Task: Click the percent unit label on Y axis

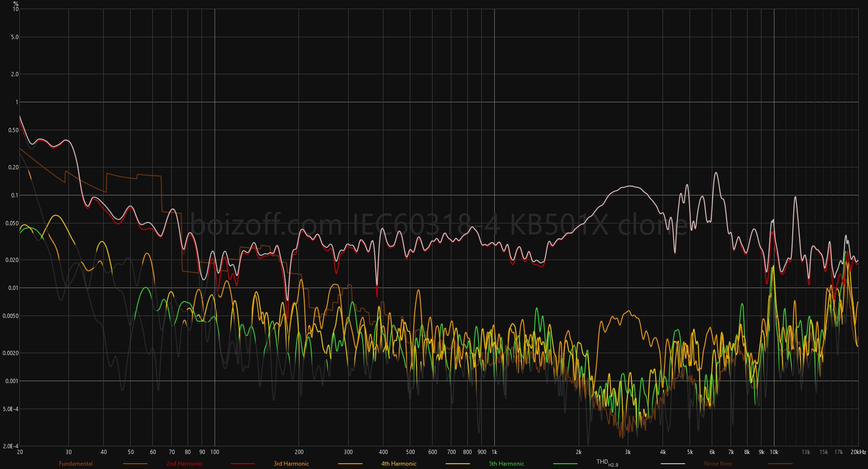Action: (x=15, y=3)
